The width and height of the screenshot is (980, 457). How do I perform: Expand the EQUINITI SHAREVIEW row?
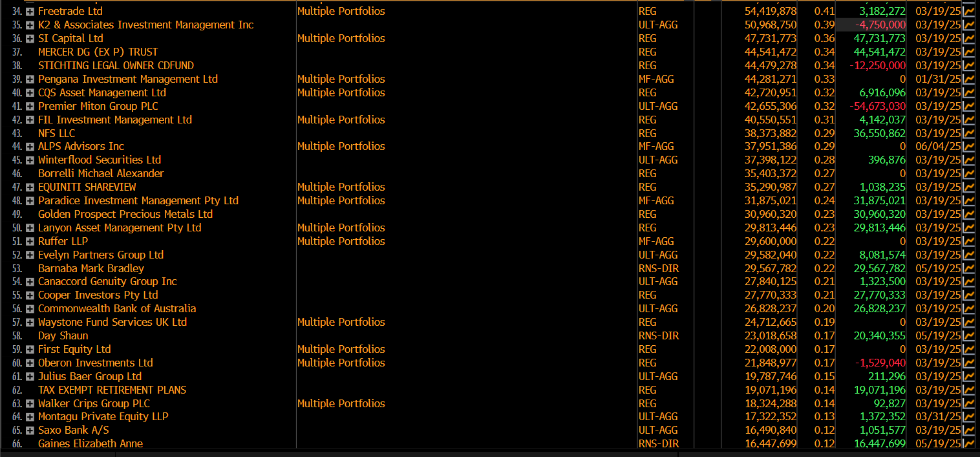click(x=30, y=187)
